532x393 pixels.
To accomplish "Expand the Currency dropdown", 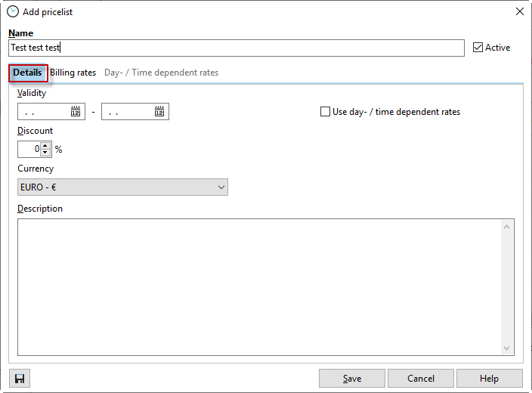I will click(221, 187).
